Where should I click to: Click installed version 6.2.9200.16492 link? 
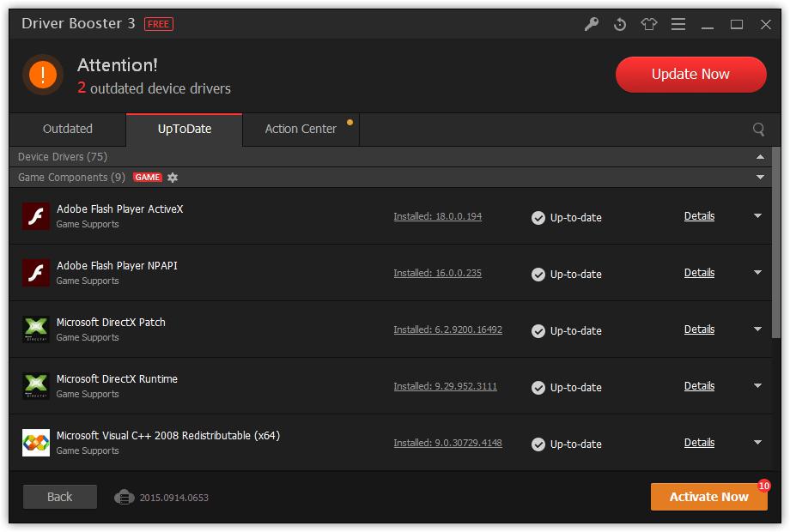[x=448, y=329]
